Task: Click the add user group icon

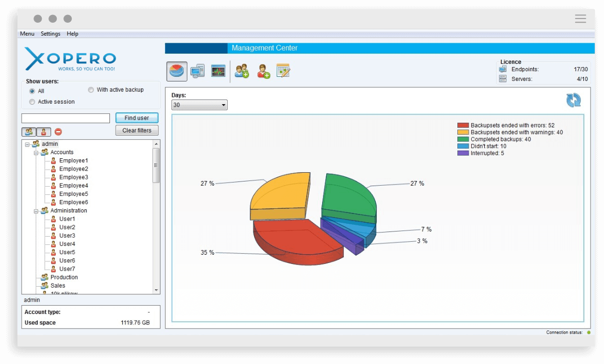Action: 242,71
